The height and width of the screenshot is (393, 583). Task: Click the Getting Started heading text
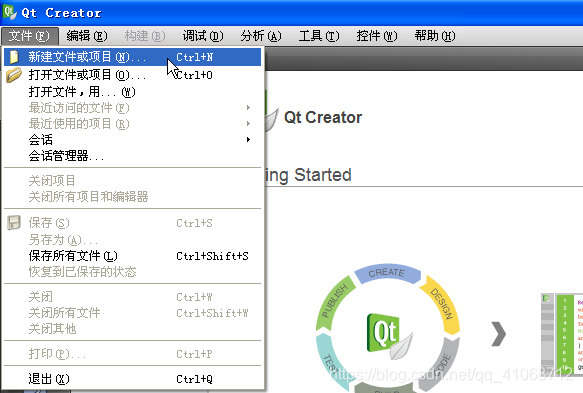tap(309, 175)
